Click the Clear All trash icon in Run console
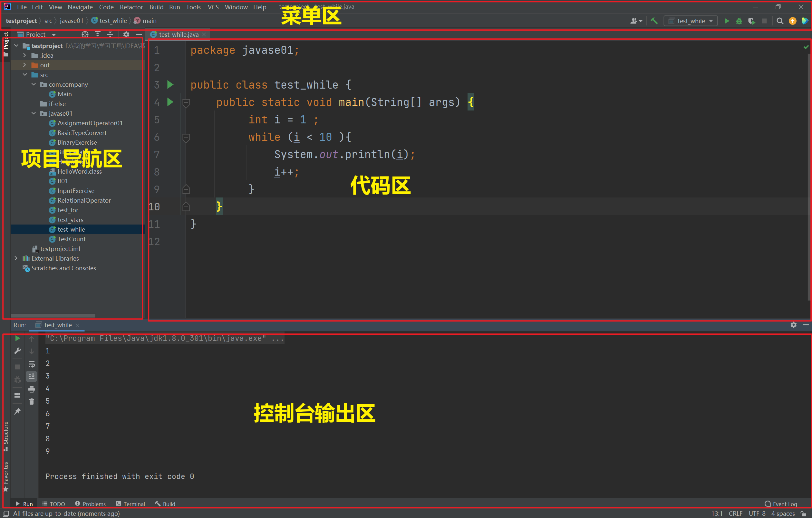This screenshot has height=518, width=812. (31, 401)
